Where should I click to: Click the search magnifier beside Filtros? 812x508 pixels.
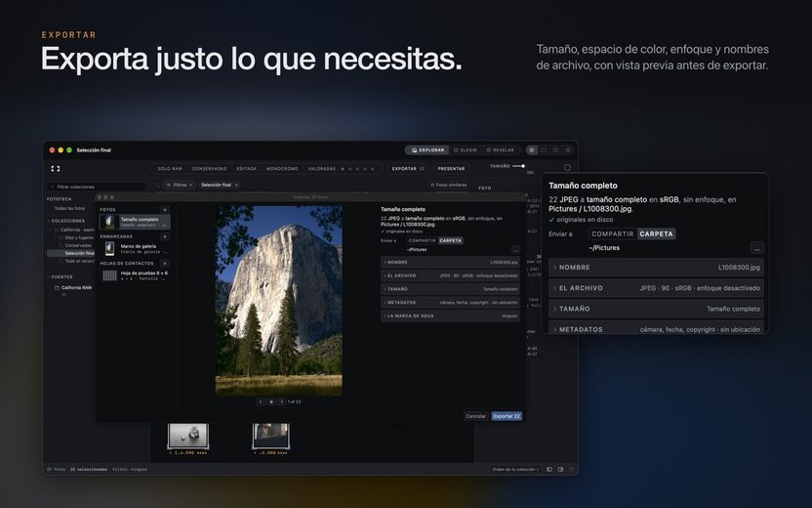click(157, 185)
